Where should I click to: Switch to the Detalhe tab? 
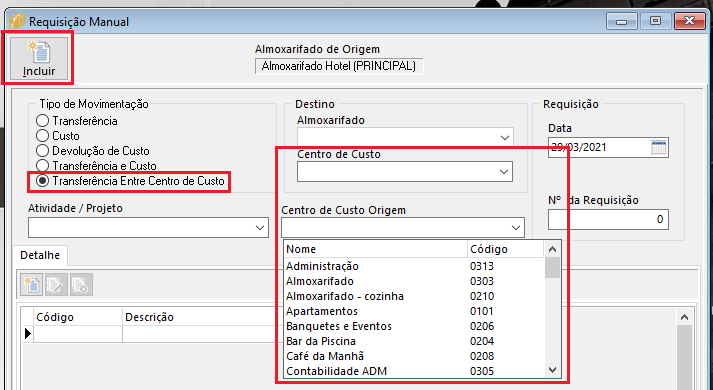(40, 255)
